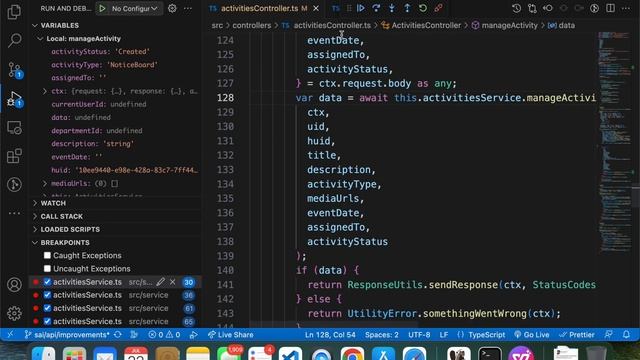Open the No Configuration debug dropdown
The width and height of the screenshot is (640, 360).
pos(134,8)
